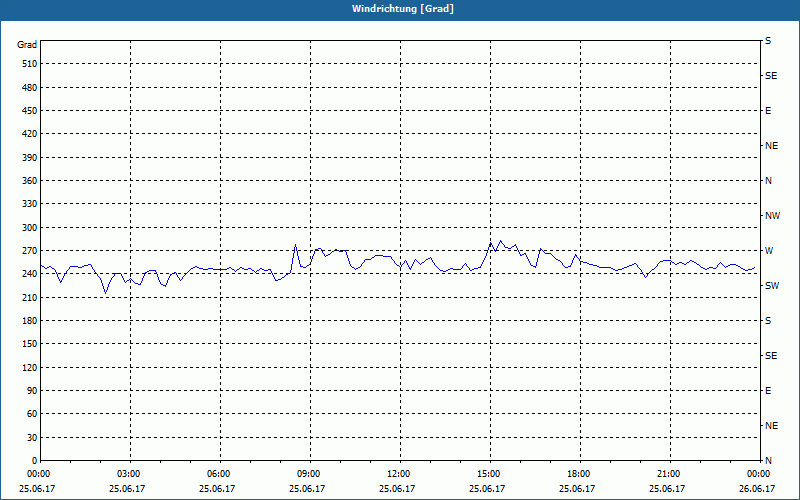This screenshot has height=500, width=800.
Task: Click the 180 y-axis value
Action: tap(30, 320)
